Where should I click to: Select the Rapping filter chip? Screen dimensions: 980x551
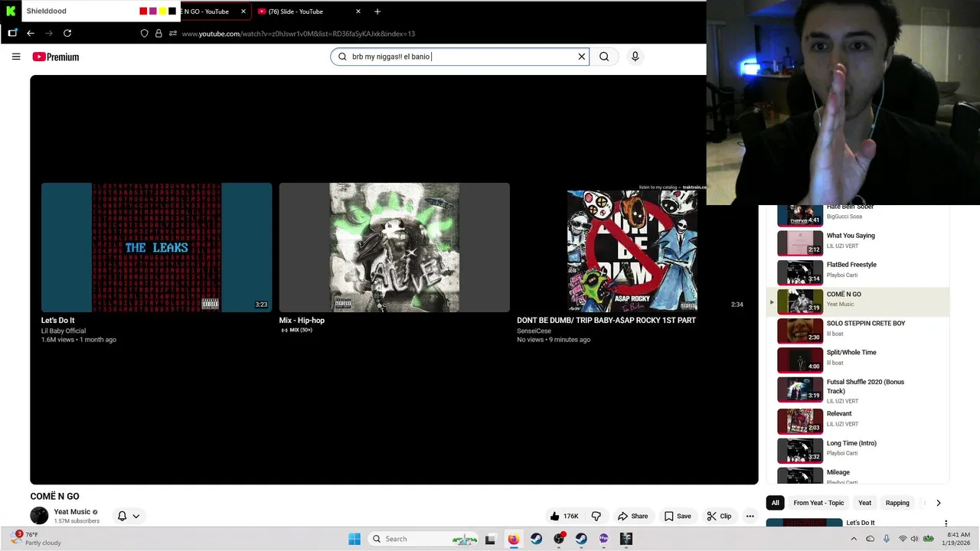click(897, 503)
